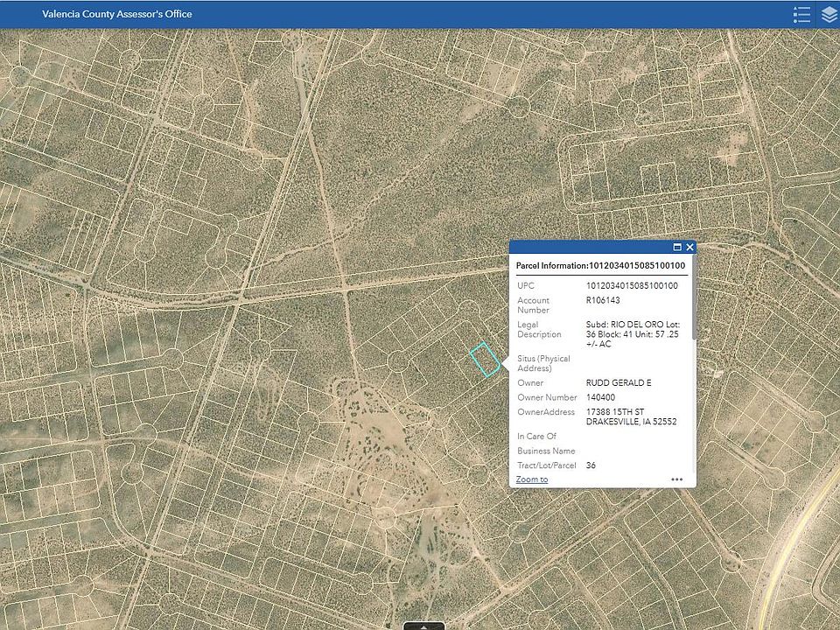The image size is (840, 630).
Task: Select the owner number 140400
Action: [x=600, y=397]
